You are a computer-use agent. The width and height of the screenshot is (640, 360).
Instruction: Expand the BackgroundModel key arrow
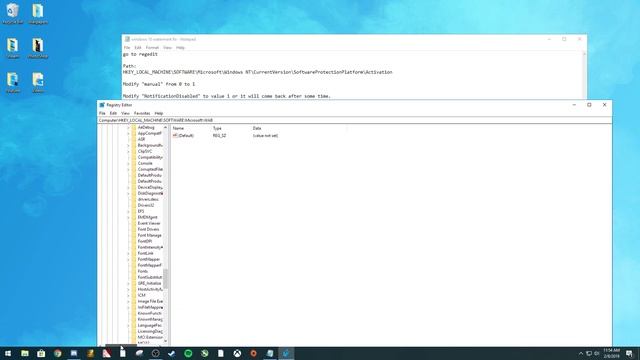pos(129,145)
